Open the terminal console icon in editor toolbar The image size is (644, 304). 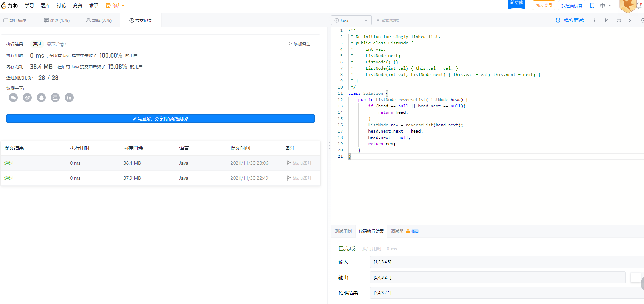pos(631,21)
